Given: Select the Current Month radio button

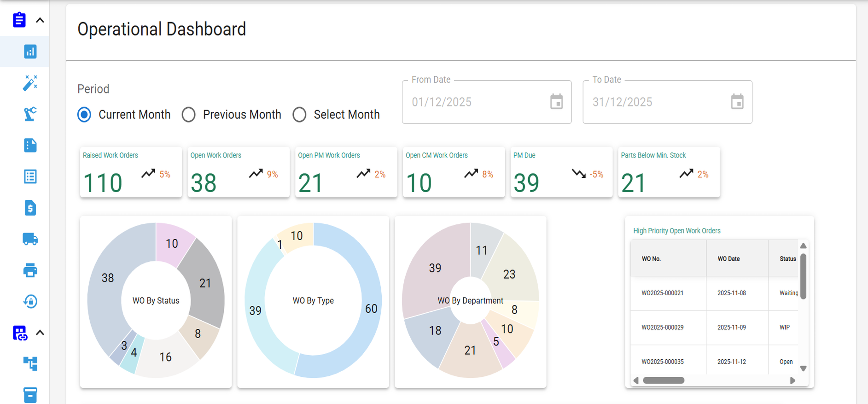Looking at the screenshot, I should (84, 115).
